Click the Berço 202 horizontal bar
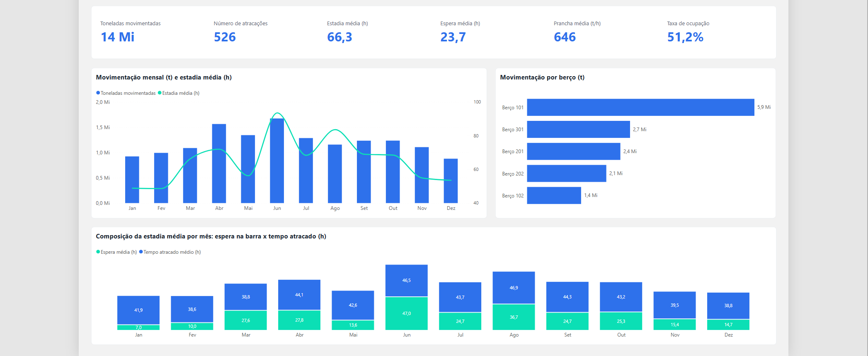868x356 pixels. [567, 173]
